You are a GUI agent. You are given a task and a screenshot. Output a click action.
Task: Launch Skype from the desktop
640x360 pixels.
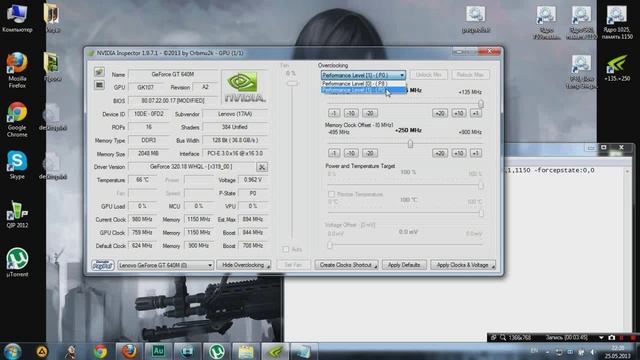[x=17, y=165]
